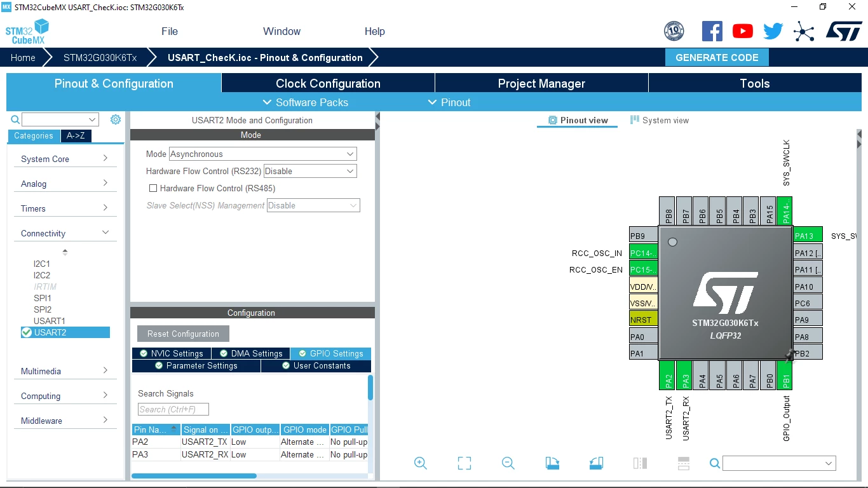Open the ST Facebook page icon
This screenshot has width=868, height=488.
(712, 31)
